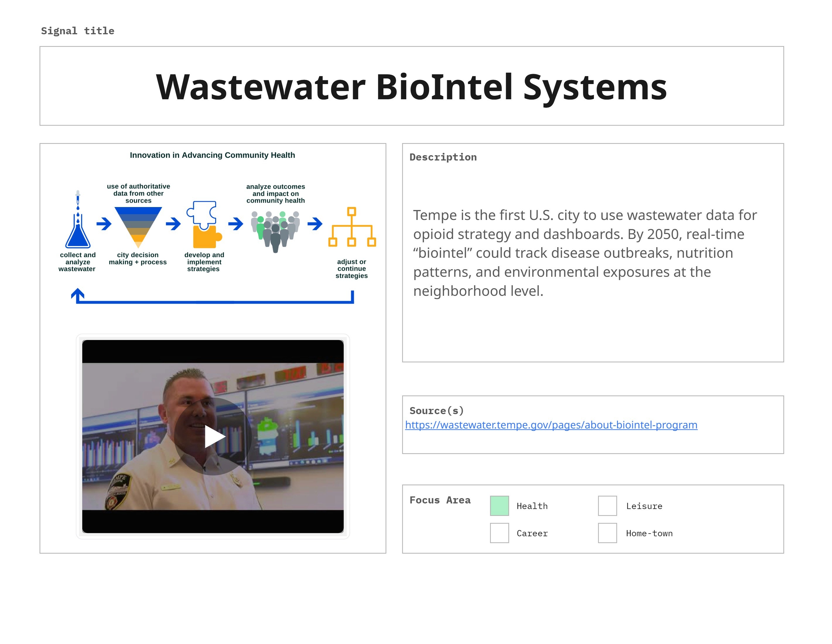
Task: Click the Source(s) label
Action: pos(436,410)
